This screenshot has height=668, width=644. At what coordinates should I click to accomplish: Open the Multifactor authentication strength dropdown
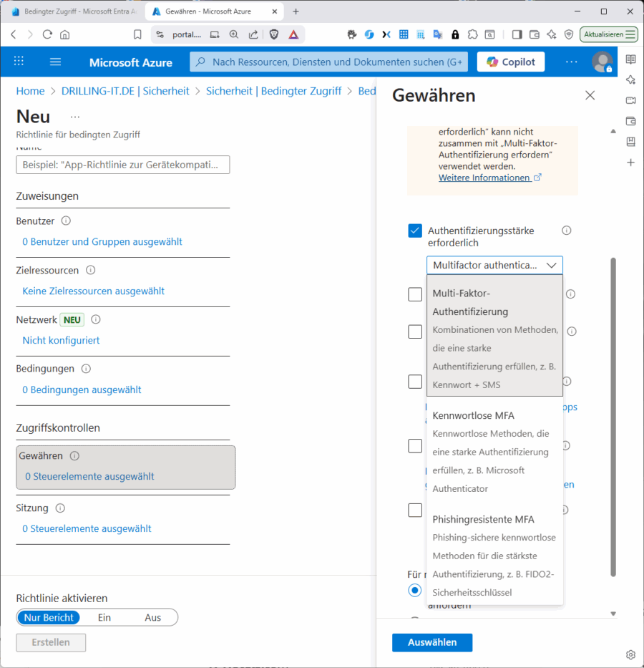[494, 265]
